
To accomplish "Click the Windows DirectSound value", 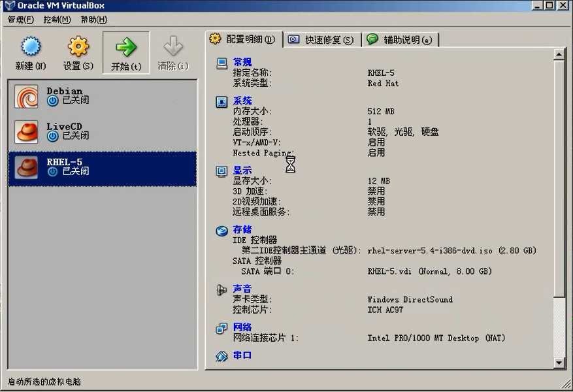I will click(x=410, y=300).
